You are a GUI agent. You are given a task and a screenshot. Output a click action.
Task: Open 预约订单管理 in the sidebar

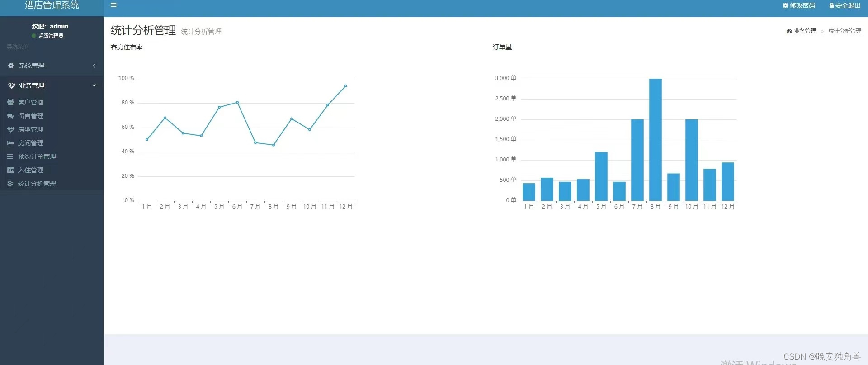coord(37,156)
